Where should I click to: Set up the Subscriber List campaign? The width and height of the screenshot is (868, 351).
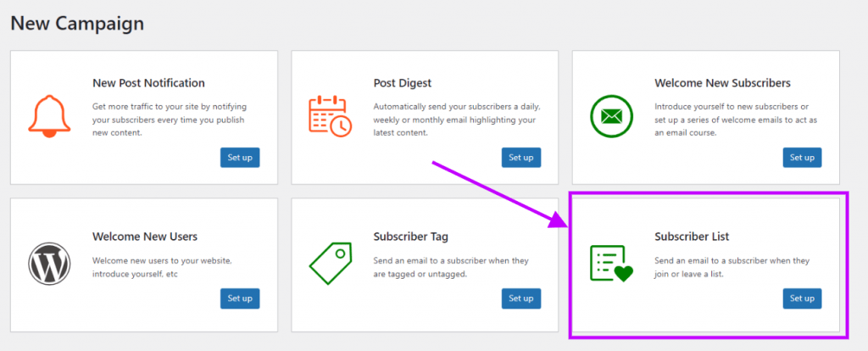tap(802, 298)
